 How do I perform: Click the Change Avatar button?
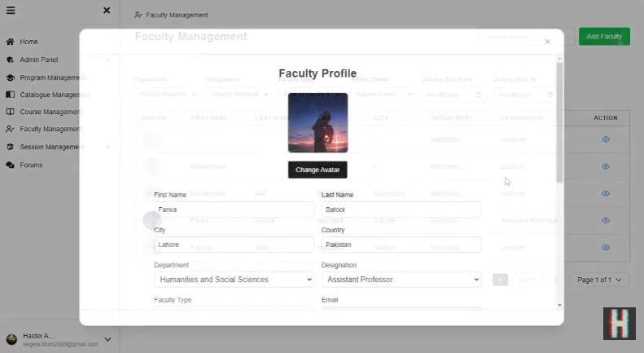[318, 170]
